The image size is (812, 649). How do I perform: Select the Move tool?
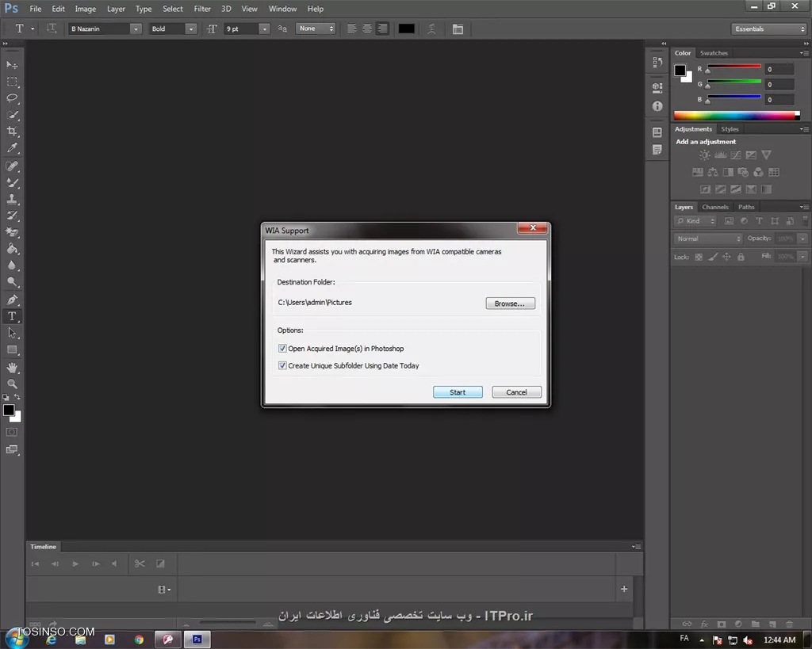[12, 65]
